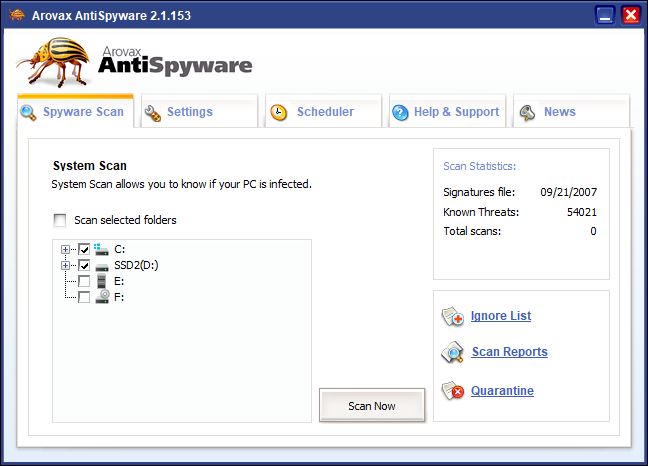Viewport: 648px width, 466px height.
Task: Uncheck the SSD2(D:) drive checkbox
Action: [84, 265]
